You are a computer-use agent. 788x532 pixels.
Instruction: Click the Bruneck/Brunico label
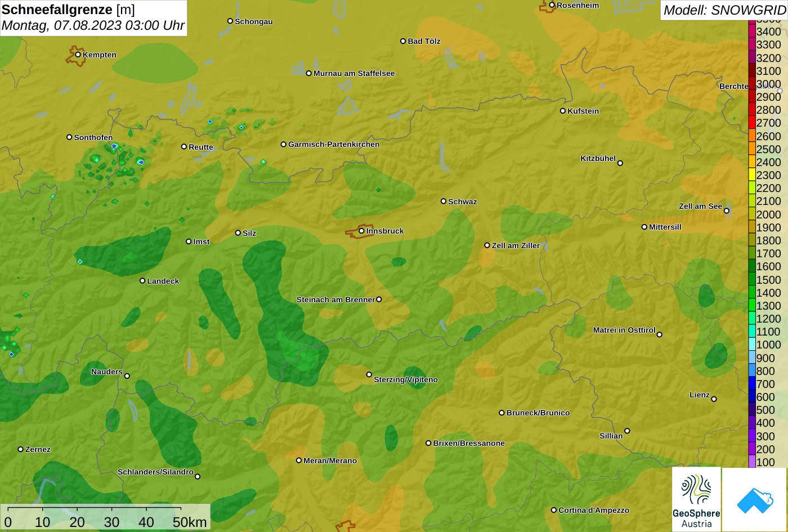tap(538, 413)
